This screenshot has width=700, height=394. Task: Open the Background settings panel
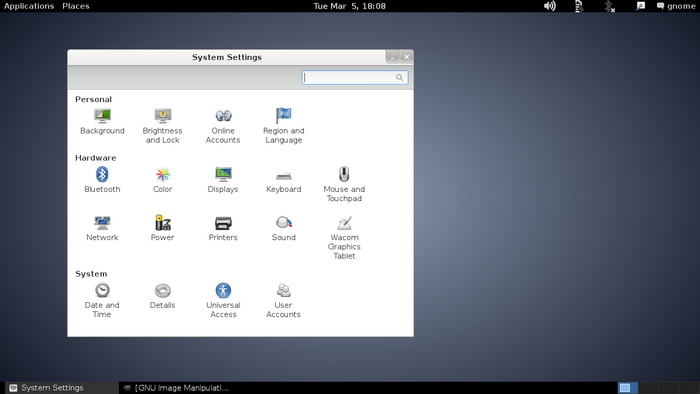click(x=102, y=122)
